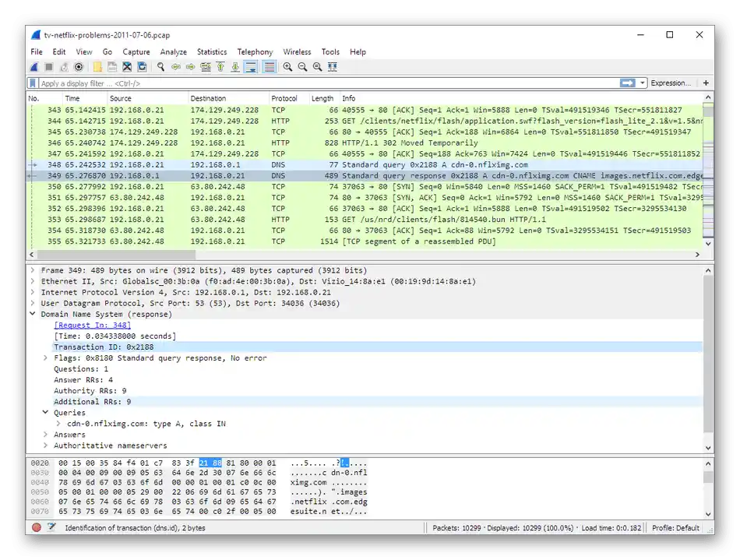
Task: Open the Tools menu
Action: (x=330, y=52)
